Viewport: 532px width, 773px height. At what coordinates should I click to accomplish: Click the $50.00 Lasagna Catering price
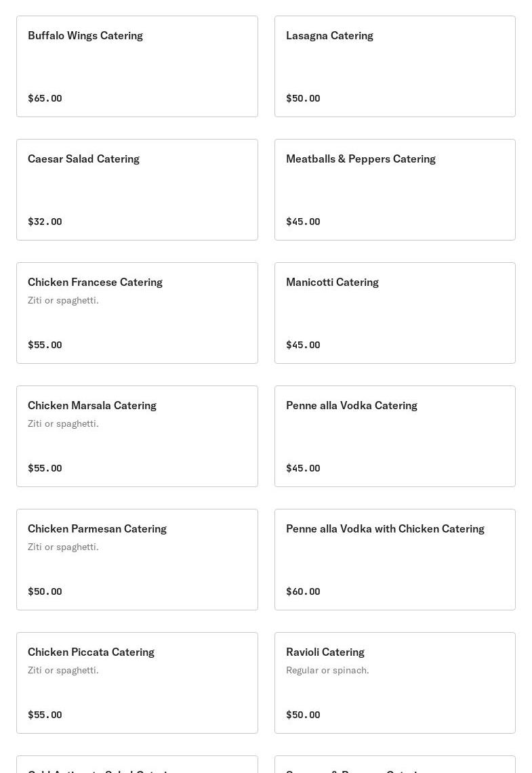tap(303, 98)
